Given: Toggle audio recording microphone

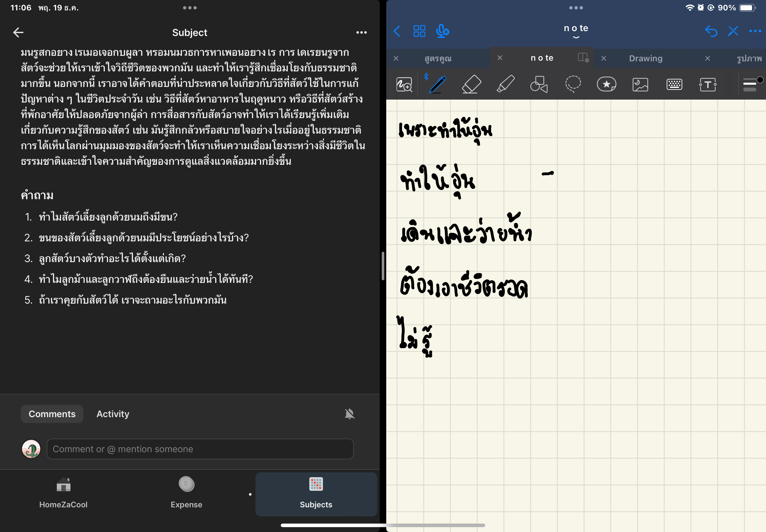Looking at the screenshot, I should click(442, 31).
